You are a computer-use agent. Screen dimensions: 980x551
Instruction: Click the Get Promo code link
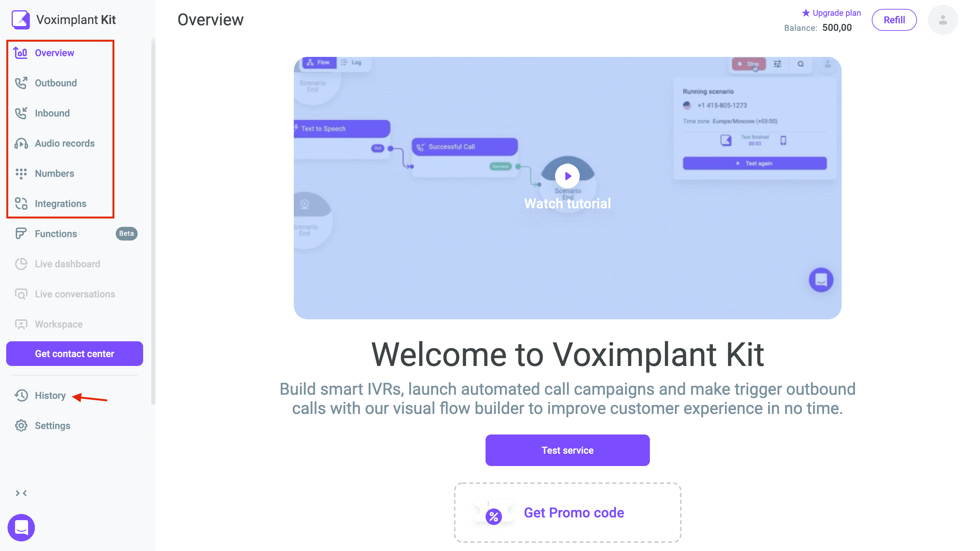[574, 513]
